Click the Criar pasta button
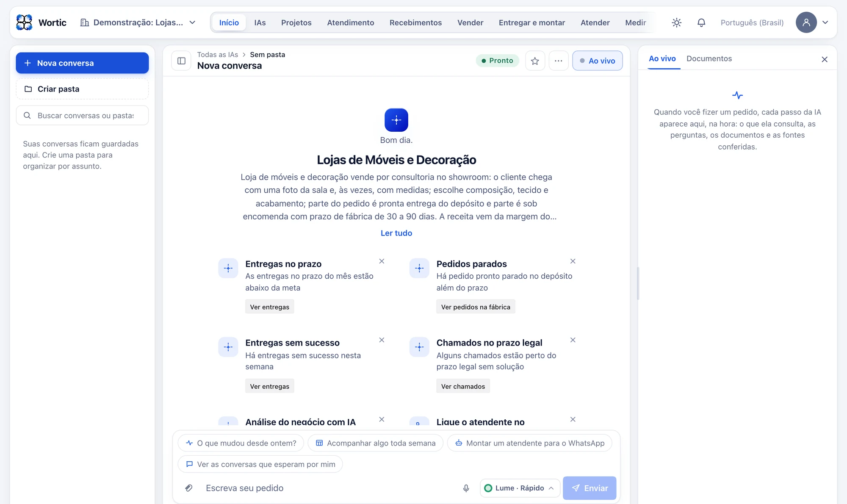The width and height of the screenshot is (847, 504). [82, 89]
